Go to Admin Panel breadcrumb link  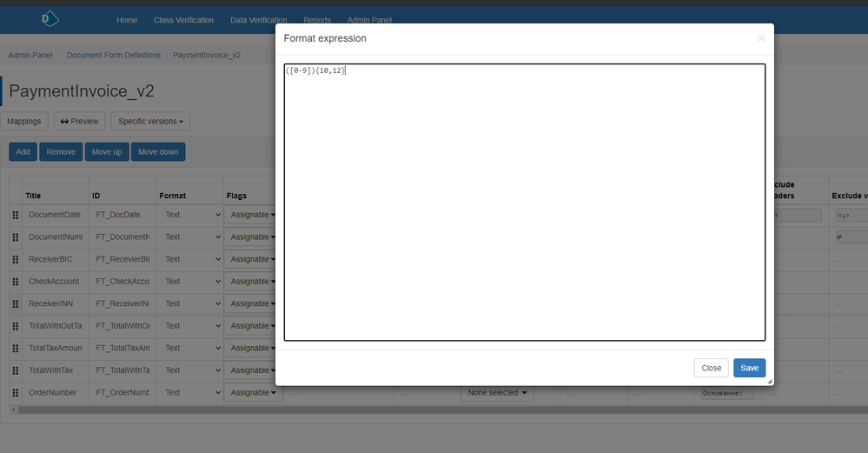[x=30, y=56]
